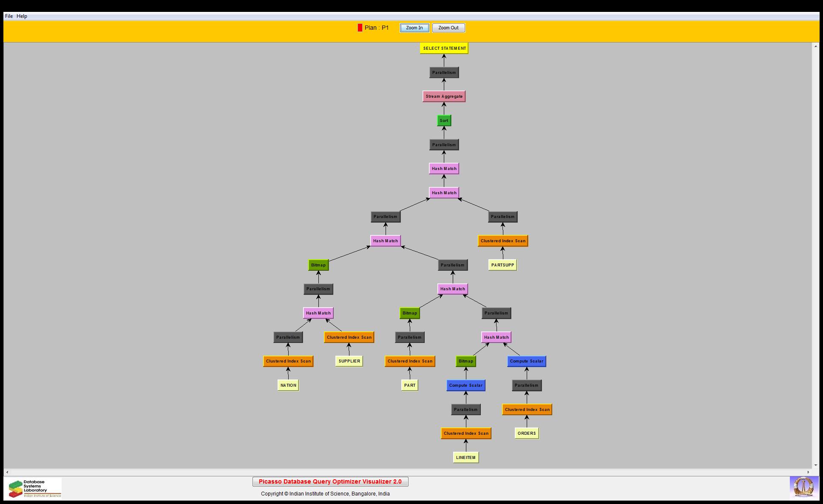The image size is (823, 504).
Task: Click the ORDERS table node
Action: pyautogui.click(x=526, y=433)
